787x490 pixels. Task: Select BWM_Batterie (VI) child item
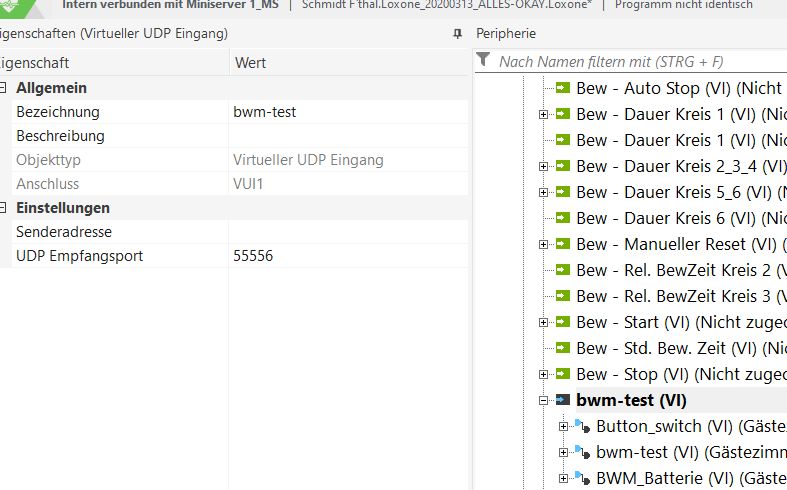click(x=691, y=479)
